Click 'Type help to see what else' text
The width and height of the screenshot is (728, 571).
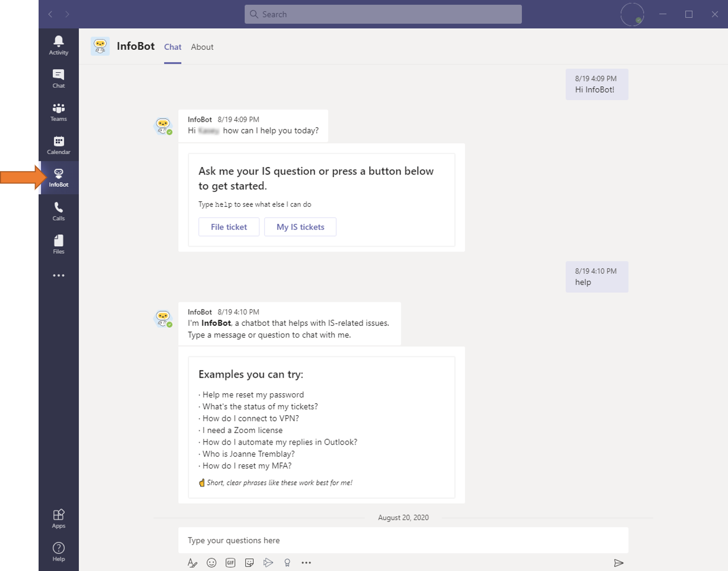click(x=255, y=205)
